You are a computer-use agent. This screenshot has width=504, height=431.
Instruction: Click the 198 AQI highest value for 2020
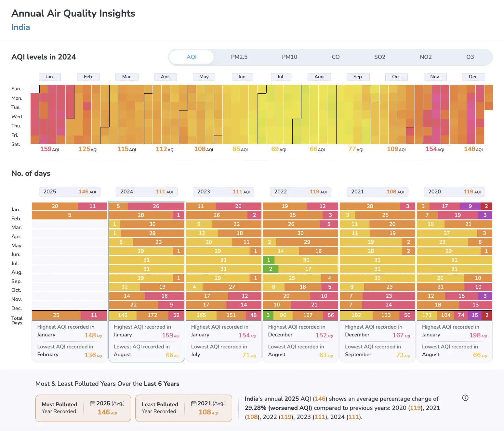pos(478,335)
